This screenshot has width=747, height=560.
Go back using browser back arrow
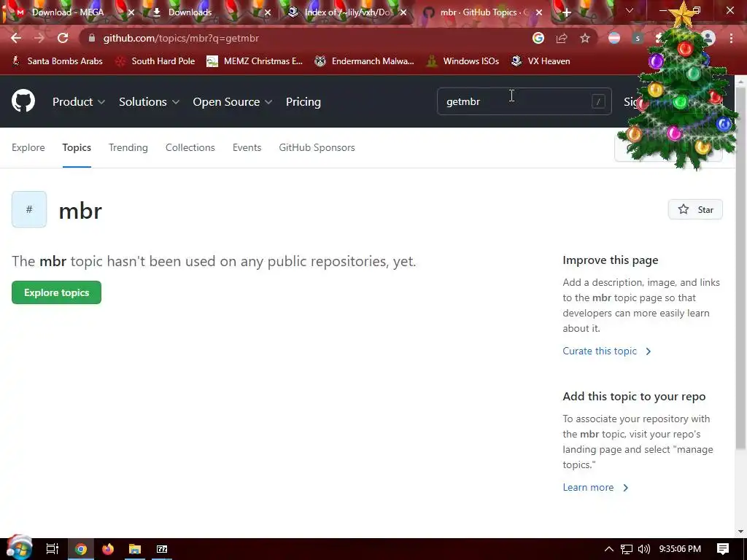click(x=16, y=38)
